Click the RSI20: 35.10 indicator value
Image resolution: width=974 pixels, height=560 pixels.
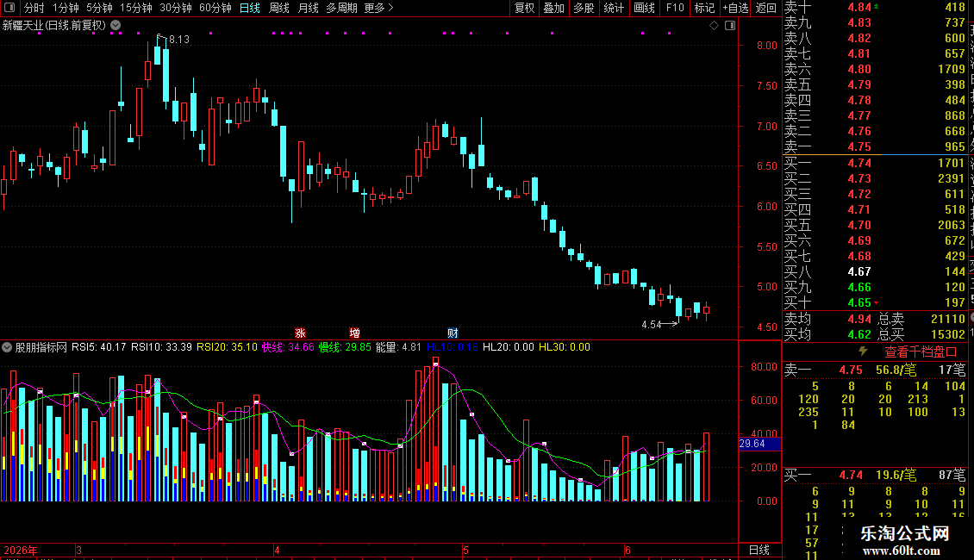click(227, 347)
